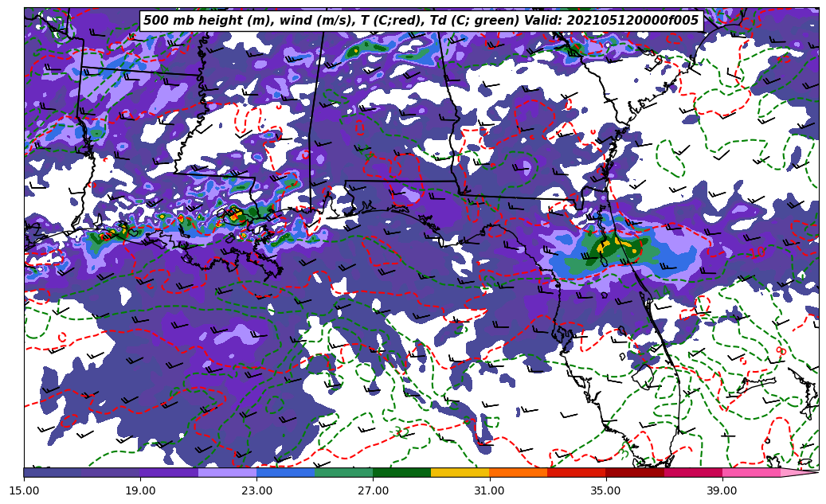Select the orange colorbar segment right of 31.00
826x504 pixels.
pos(518,472)
